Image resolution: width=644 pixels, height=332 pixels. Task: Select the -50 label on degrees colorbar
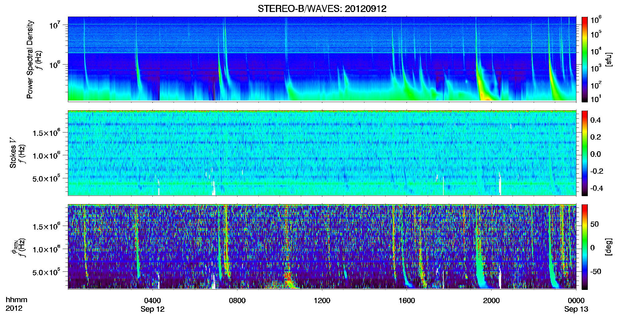tap(595, 271)
